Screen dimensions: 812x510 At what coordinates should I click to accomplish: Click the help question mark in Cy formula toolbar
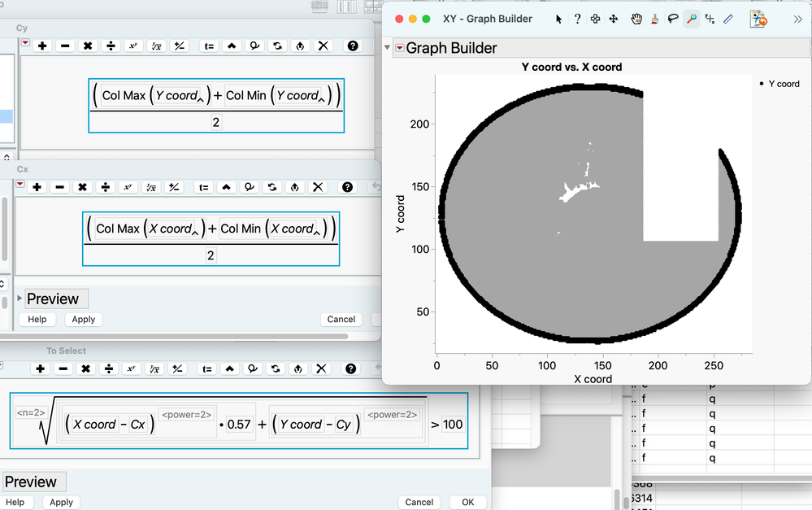353,46
